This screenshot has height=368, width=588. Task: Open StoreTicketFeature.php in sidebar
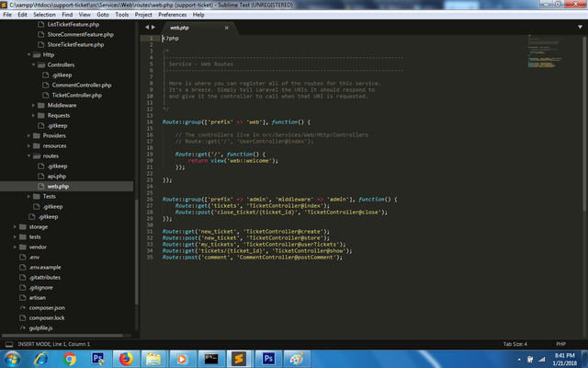pyautogui.click(x=75, y=45)
